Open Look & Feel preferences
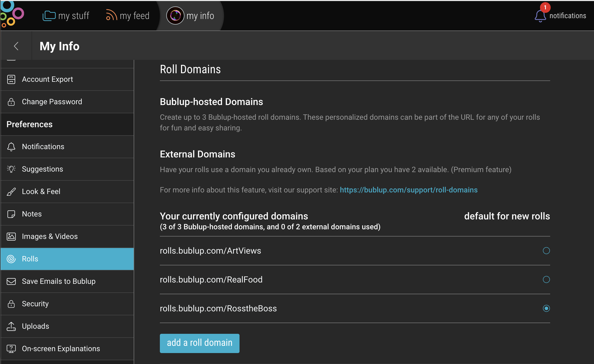Screen dimensions: 594x364 [x=67, y=192]
